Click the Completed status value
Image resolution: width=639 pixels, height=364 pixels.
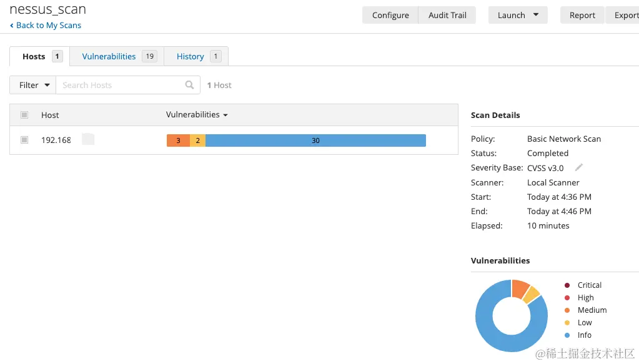coord(548,153)
